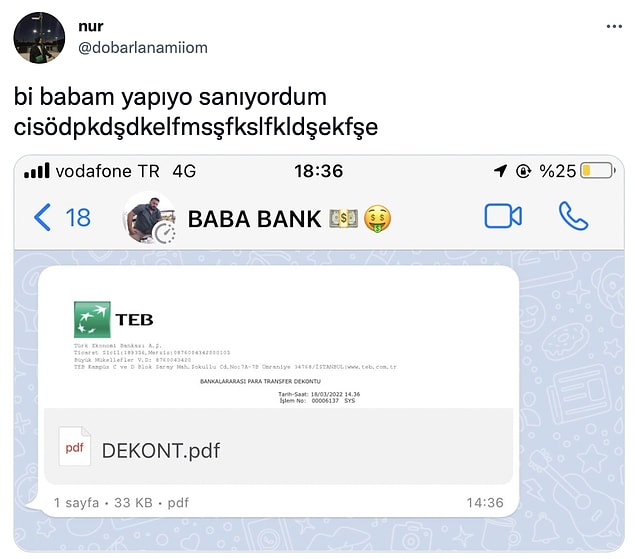Open the DEKONT.pdf attachment
The width and height of the screenshot is (635, 559).
161,450
